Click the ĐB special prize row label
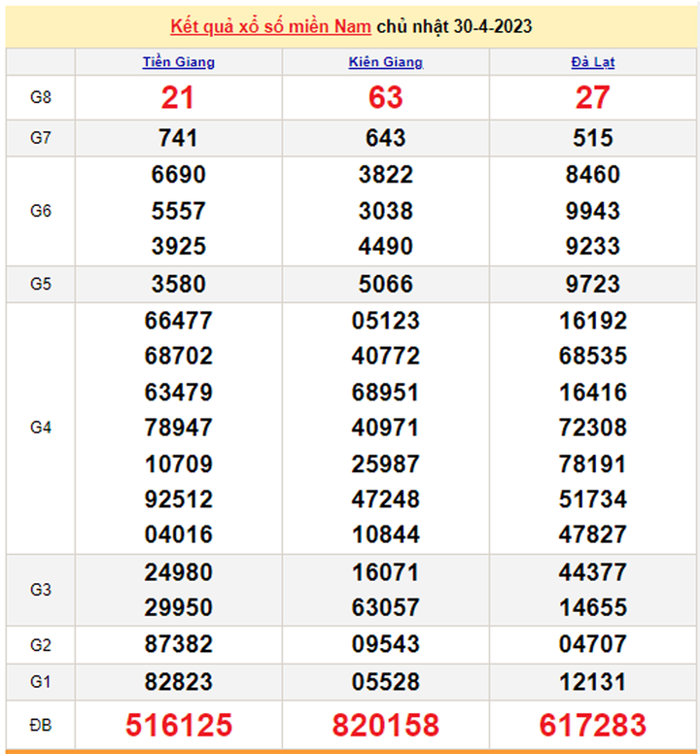The image size is (700, 754). [x=40, y=725]
